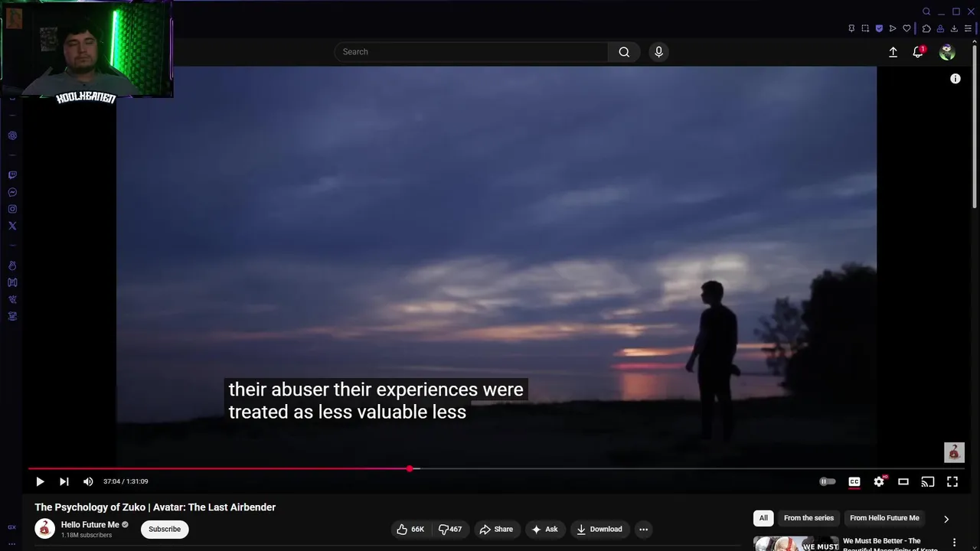Open the X icon in the sidebar
Viewport: 980px width, 551px height.
coord(12,226)
